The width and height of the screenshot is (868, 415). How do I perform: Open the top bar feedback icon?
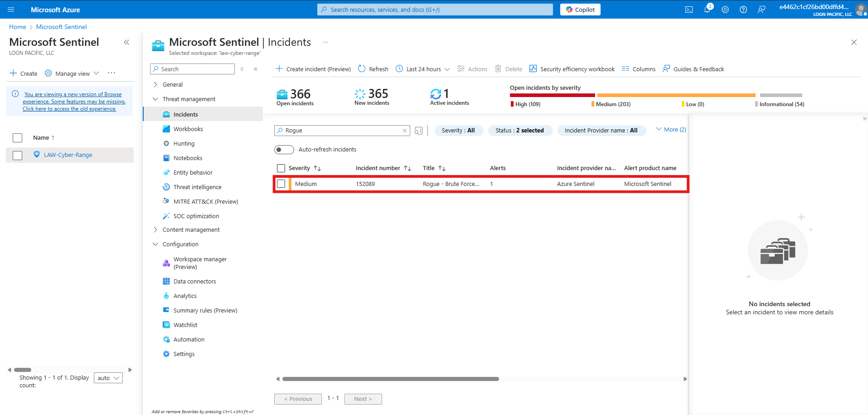[761, 10]
